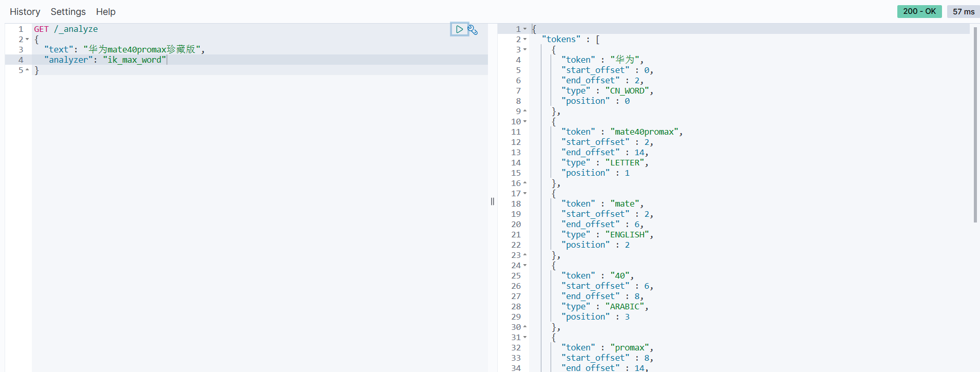Click the type value "CN_WORD"

[628, 91]
